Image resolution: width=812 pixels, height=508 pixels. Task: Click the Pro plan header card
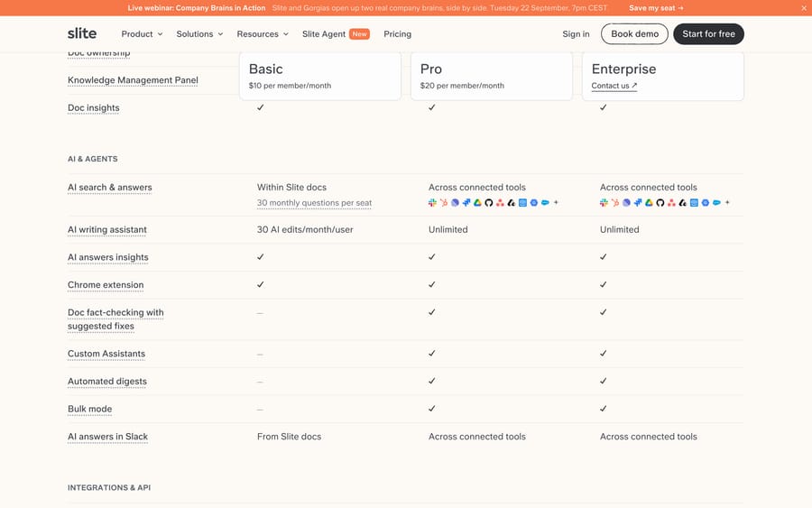[492, 76]
